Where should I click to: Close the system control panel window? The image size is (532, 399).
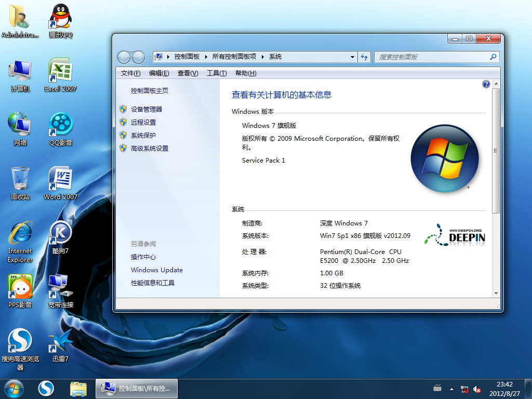tap(488, 38)
